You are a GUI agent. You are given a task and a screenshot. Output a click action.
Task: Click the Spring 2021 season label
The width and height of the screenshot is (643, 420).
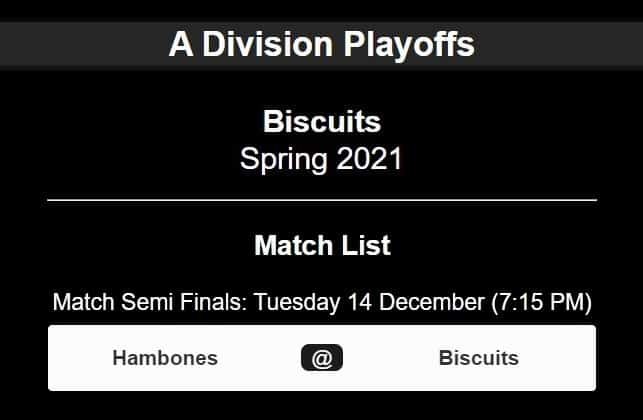click(321, 159)
